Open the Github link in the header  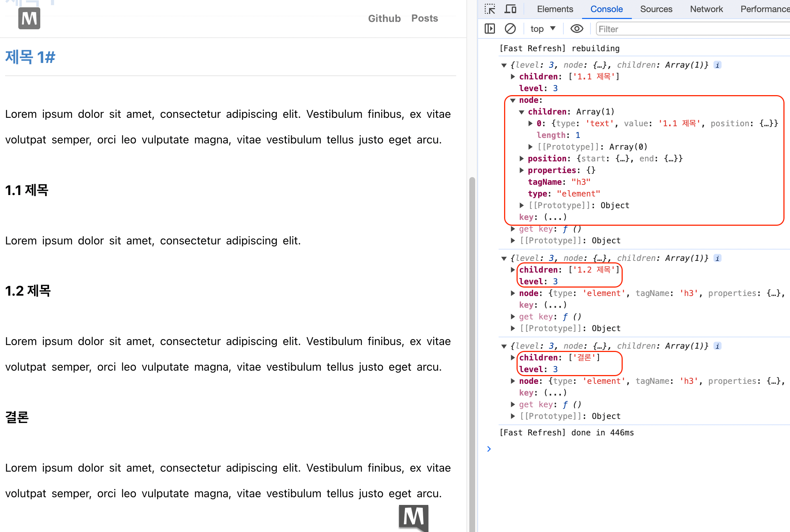tap(384, 18)
